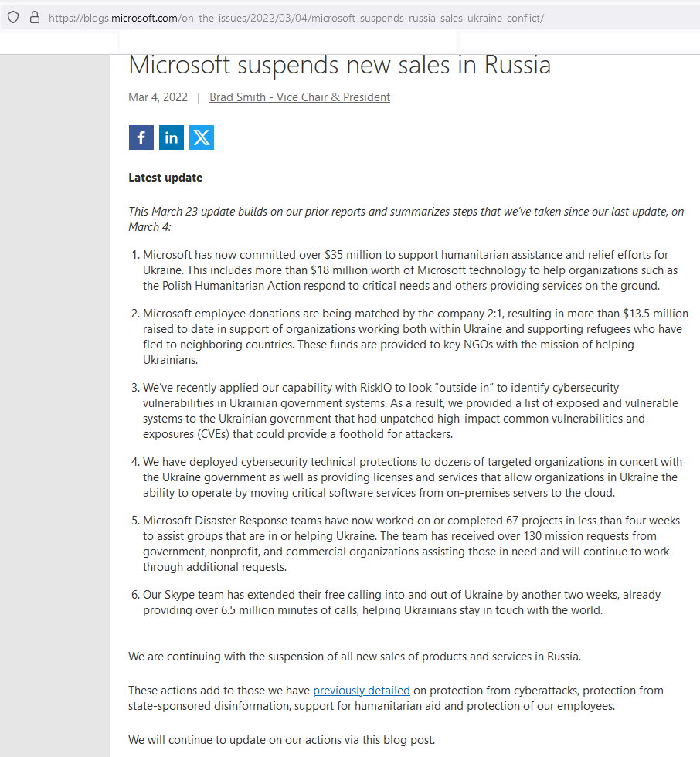Share the article on X
Image resolution: width=700 pixels, height=757 pixels.
[x=202, y=137]
